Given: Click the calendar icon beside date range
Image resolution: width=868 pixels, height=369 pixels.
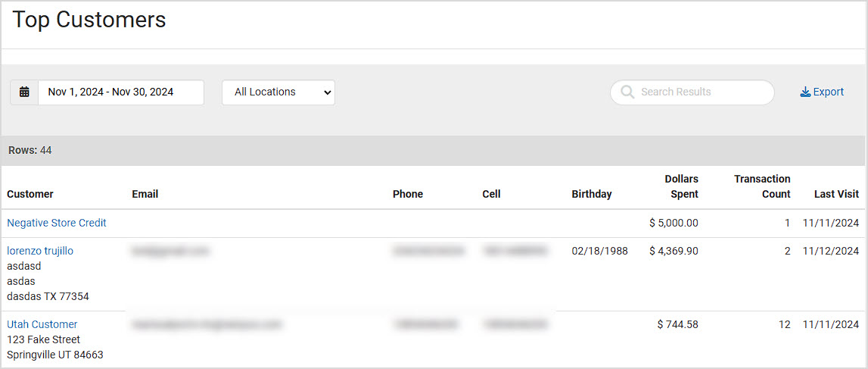Looking at the screenshot, I should [x=24, y=92].
